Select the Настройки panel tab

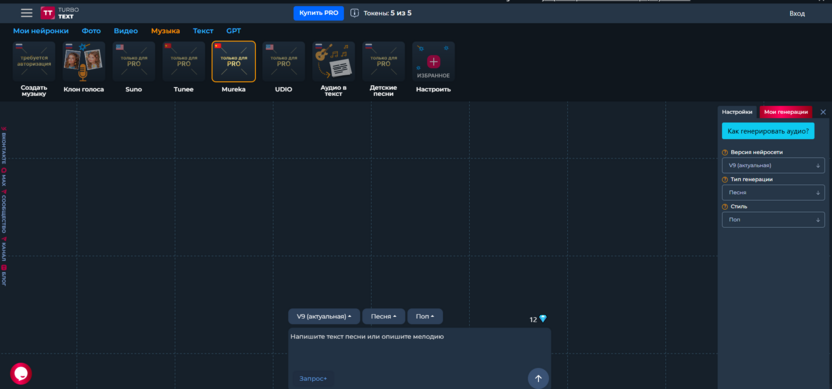pos(738,112)
